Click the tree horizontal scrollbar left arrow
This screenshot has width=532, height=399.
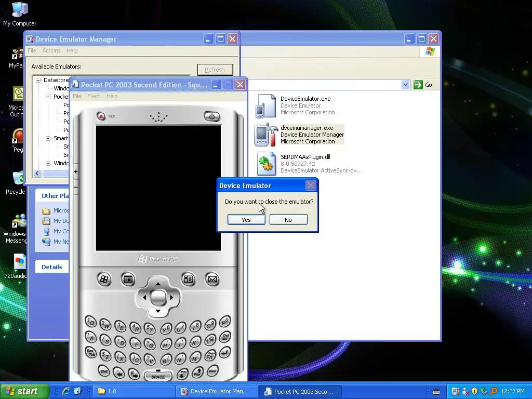[x=37, y=174]
